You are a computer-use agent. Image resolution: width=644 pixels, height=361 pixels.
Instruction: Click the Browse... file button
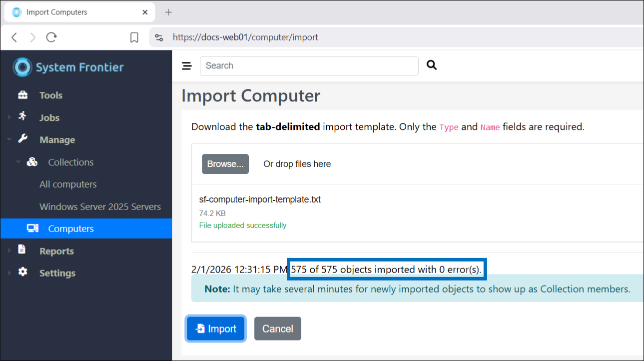[x=225, y=164]
